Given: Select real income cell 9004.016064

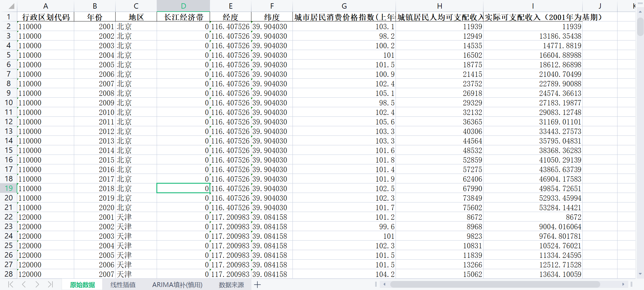Looking at the screenshot, I should (533, 227).
